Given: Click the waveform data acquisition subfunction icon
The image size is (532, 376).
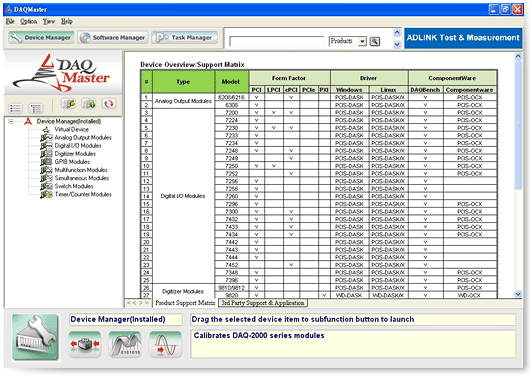Looking at the screenshot, I should (x=125, y=344).
